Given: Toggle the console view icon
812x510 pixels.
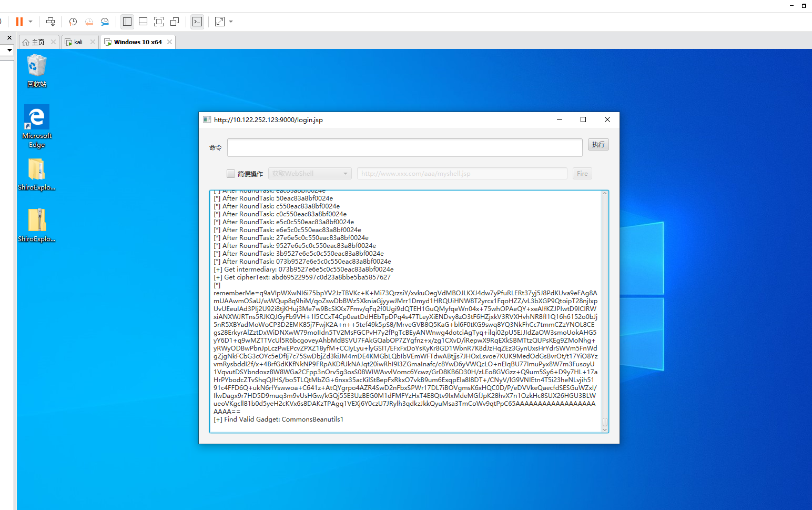Looking at the screenshot, I should [x=197, y=22].
